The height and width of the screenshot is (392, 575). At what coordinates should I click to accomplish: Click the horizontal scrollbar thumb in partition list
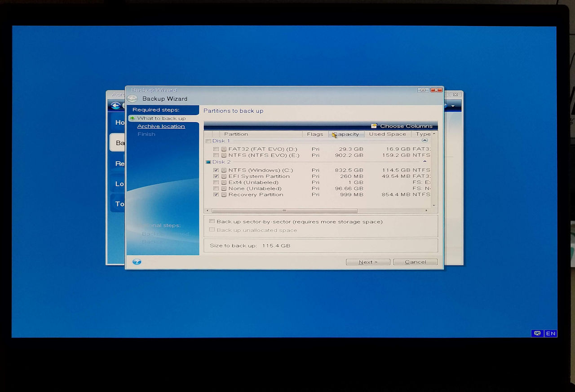click(284, 211)
